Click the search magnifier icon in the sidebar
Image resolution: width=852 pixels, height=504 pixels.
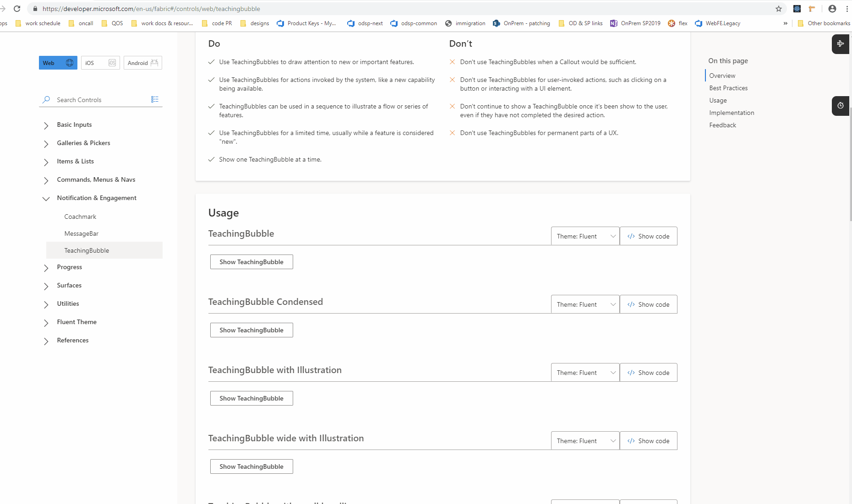pos(46,100)
